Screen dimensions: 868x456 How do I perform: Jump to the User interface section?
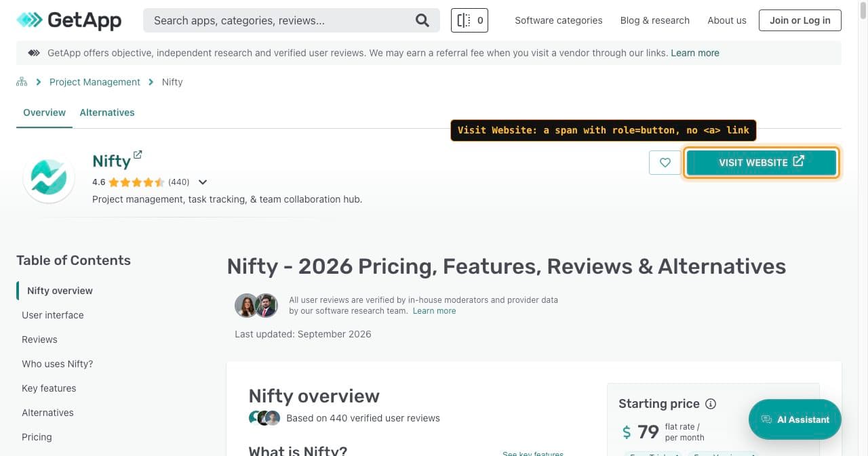pyautogui.click(x=53, y=315)
